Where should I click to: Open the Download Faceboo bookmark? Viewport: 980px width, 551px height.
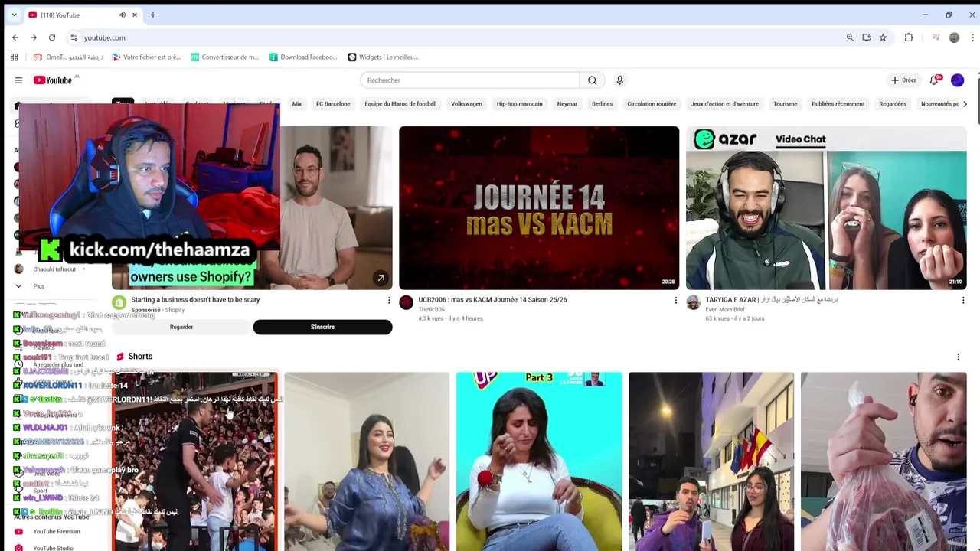click(303, 57)
